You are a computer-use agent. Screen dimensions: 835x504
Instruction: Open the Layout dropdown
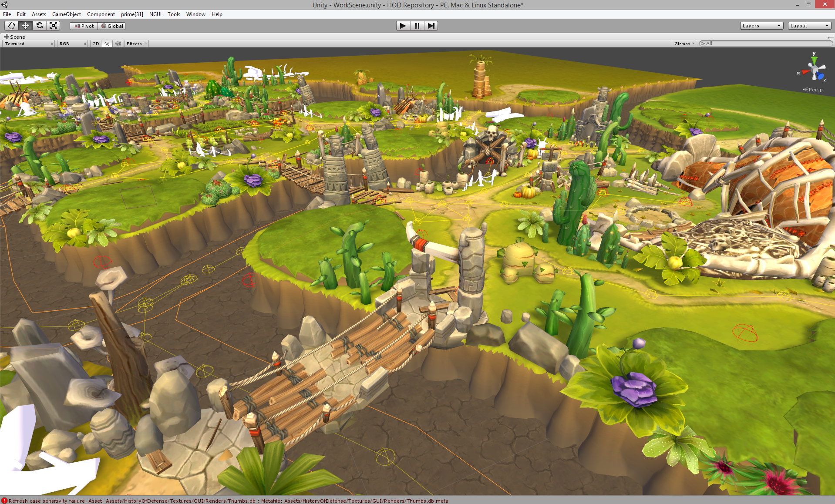[809, 26]
